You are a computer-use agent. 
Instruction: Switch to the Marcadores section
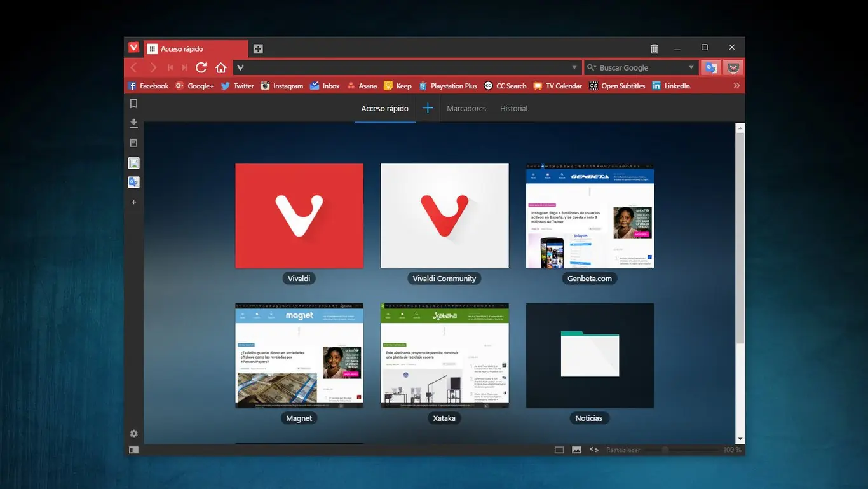pos(466,109)
